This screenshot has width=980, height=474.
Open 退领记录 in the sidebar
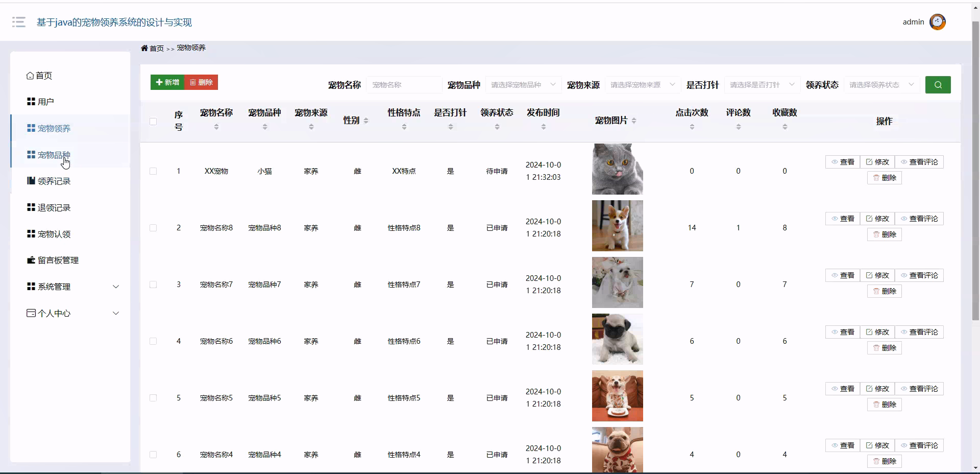(70, 207)
